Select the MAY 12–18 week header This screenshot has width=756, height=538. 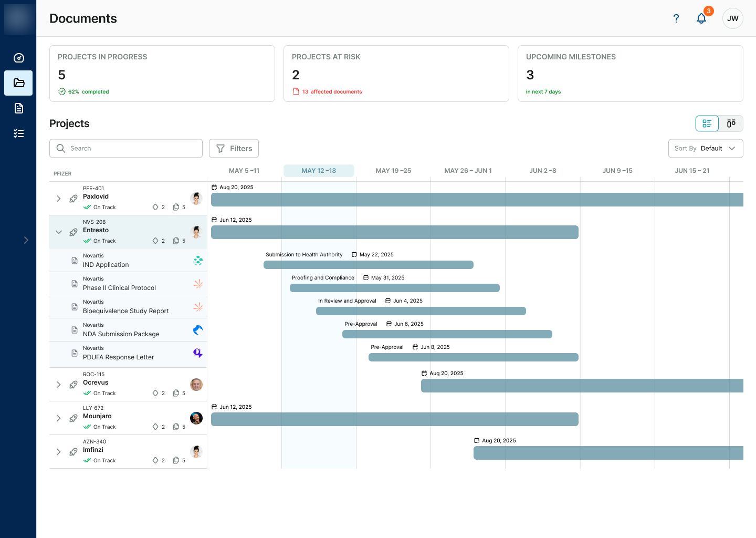click(x=319, y=171)
